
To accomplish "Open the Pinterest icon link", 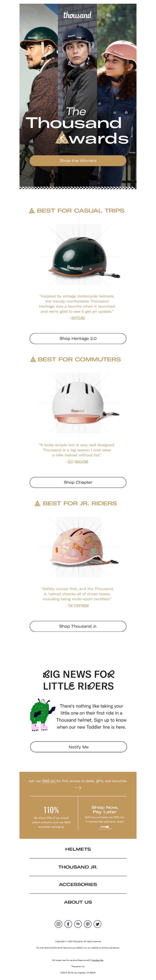I will click(x=88, y=924).
